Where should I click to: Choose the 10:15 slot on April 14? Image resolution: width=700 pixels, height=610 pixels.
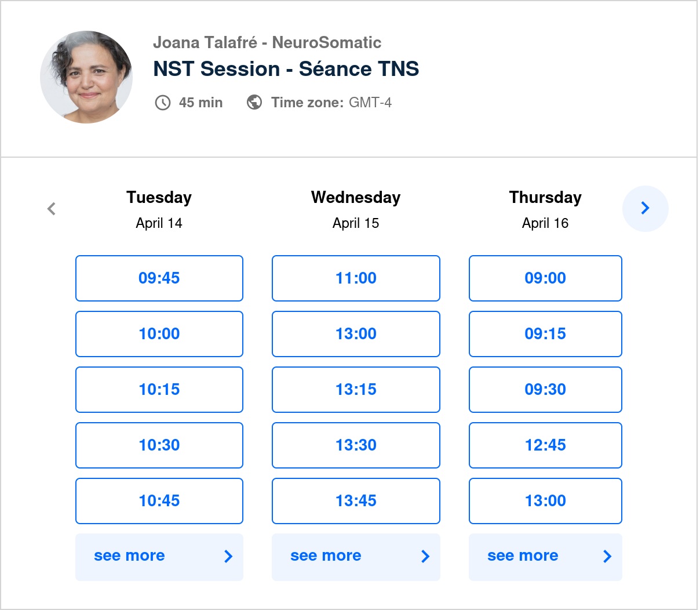click(x=159, y=390)
